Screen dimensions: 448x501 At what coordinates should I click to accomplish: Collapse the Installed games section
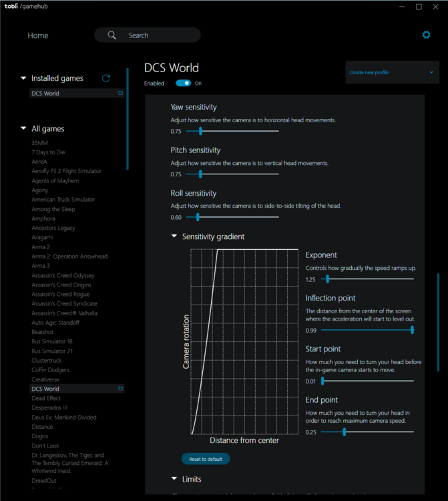[24, 78]
